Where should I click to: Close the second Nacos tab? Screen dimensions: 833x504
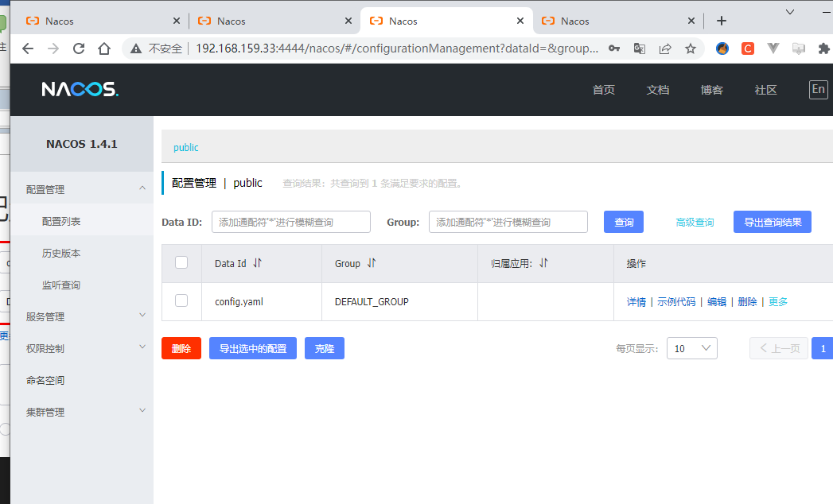tap(348, 21)
